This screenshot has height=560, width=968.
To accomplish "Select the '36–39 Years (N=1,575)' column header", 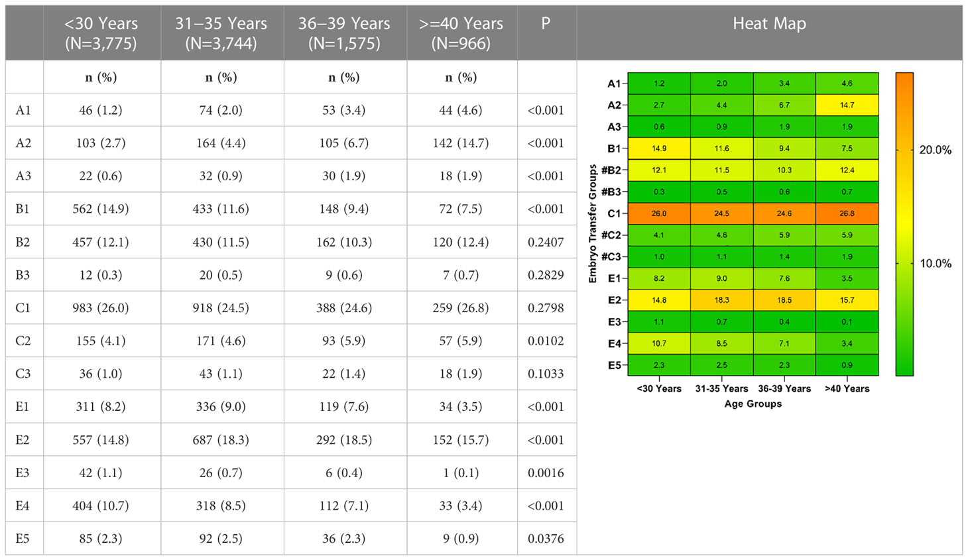I will (345, 33).
